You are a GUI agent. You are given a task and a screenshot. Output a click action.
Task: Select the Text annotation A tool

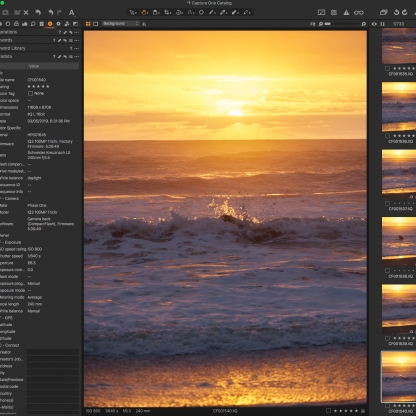[72, 13]
